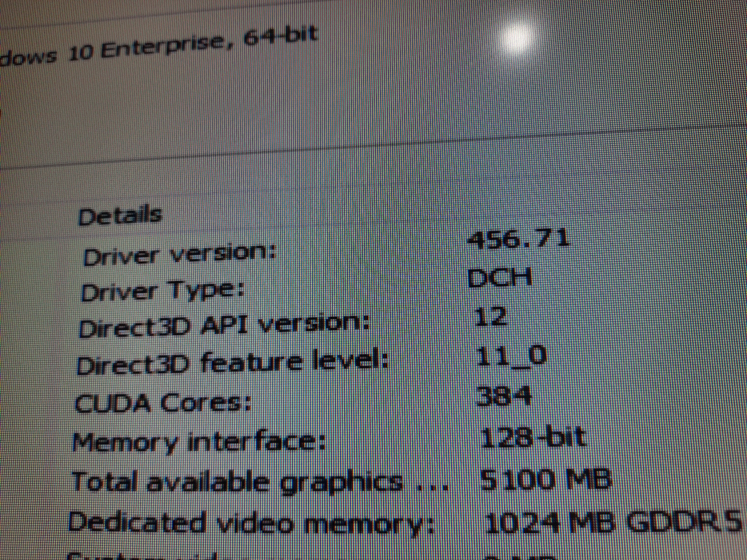The width and height of the screenshot is (747, 560).
Task: Select the Direct3D feature level label
Action: [x=233, y=363]
